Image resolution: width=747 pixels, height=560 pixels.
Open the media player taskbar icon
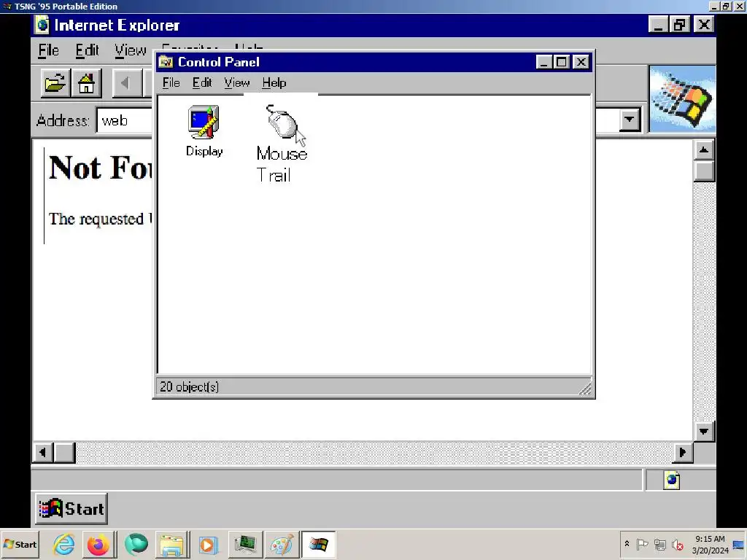click(208, 544)
